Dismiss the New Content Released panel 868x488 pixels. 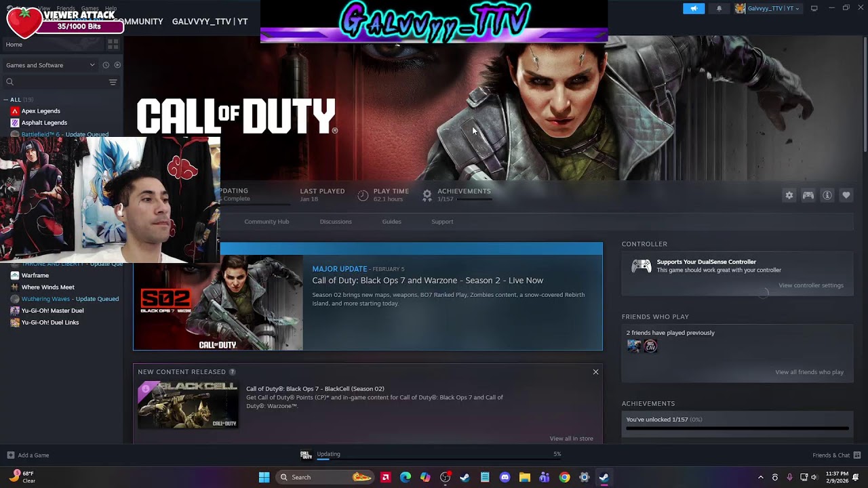tap(596, 371)
